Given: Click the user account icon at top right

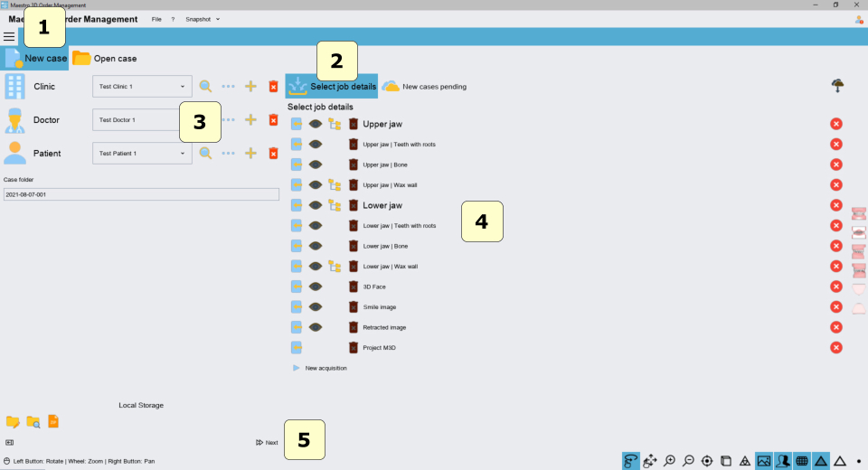Looking at the screenshot, I should (859, 19).
